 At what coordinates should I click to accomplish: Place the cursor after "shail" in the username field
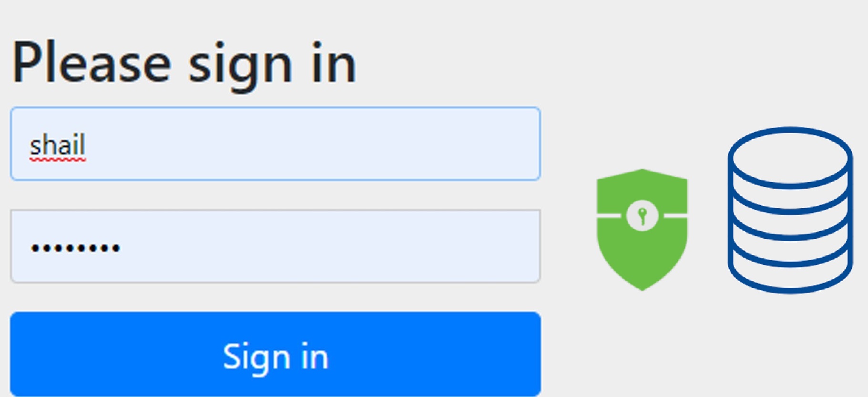click(x=87, y=145)
